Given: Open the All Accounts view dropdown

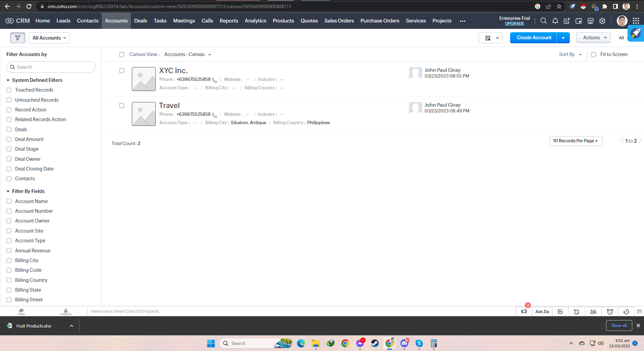Looking at the screenshot, I should coord(49,38).
